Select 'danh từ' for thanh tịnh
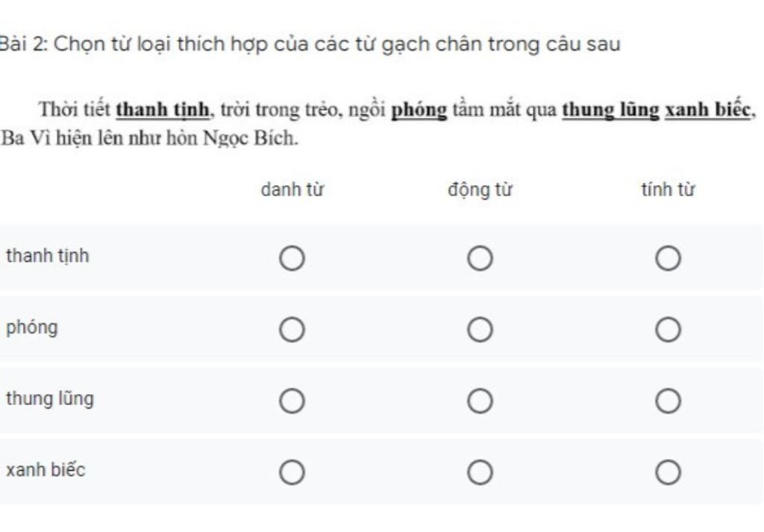The image size is (764, 532). click(292, 259)
